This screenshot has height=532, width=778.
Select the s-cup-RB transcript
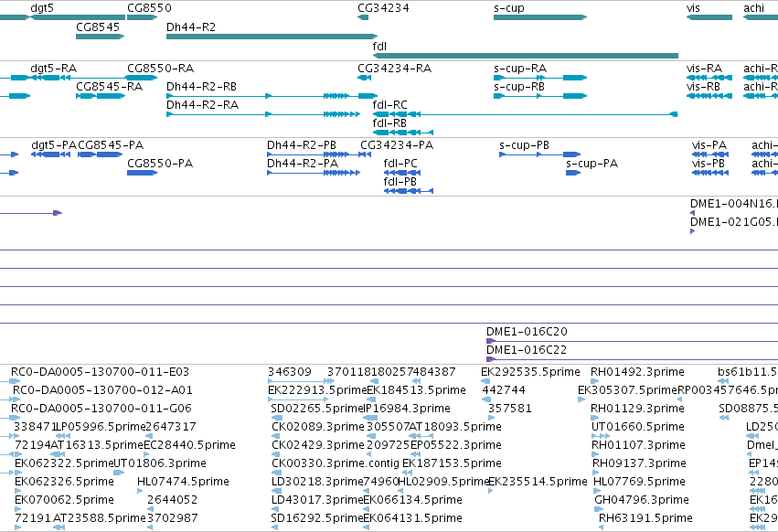pyautogui.click(x=540, y=96)
